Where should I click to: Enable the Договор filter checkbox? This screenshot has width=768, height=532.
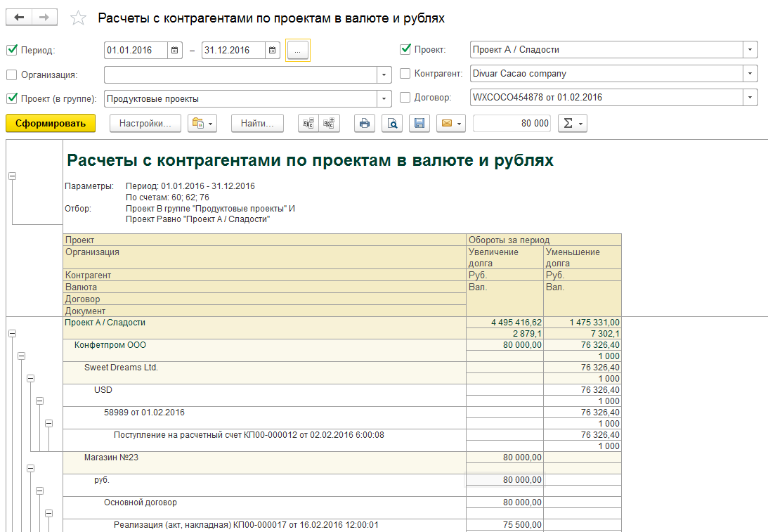(405, 98)
